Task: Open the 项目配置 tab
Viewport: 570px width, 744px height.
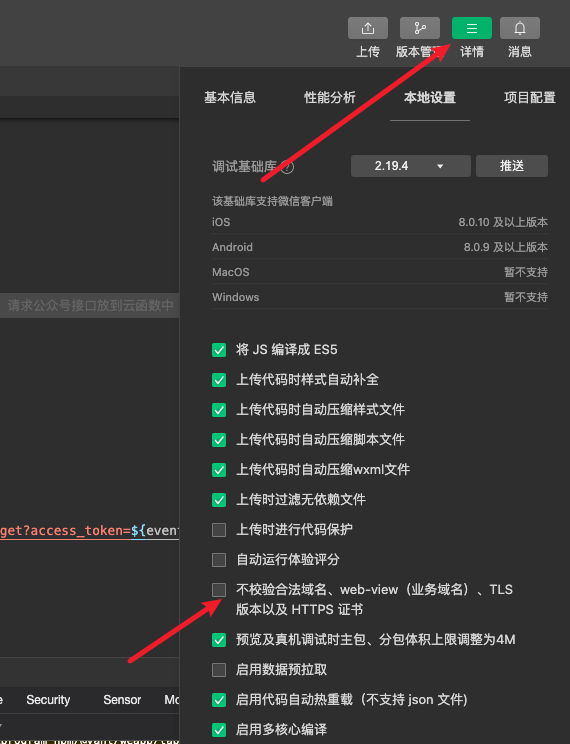Action: [x=530, y=97]
